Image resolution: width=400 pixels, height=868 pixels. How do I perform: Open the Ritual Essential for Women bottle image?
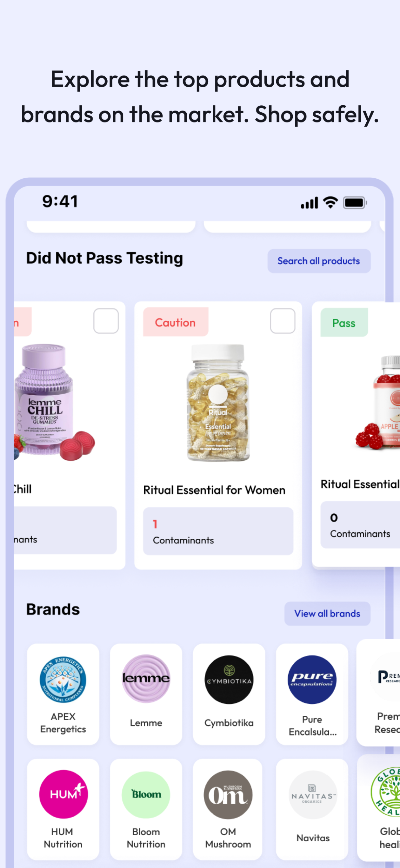coord(218,403)
